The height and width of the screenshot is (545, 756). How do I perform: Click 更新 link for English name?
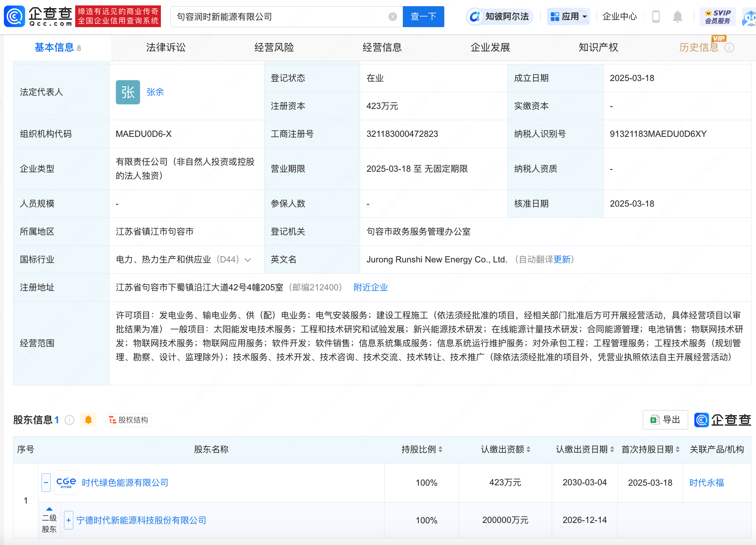(562, 260)
